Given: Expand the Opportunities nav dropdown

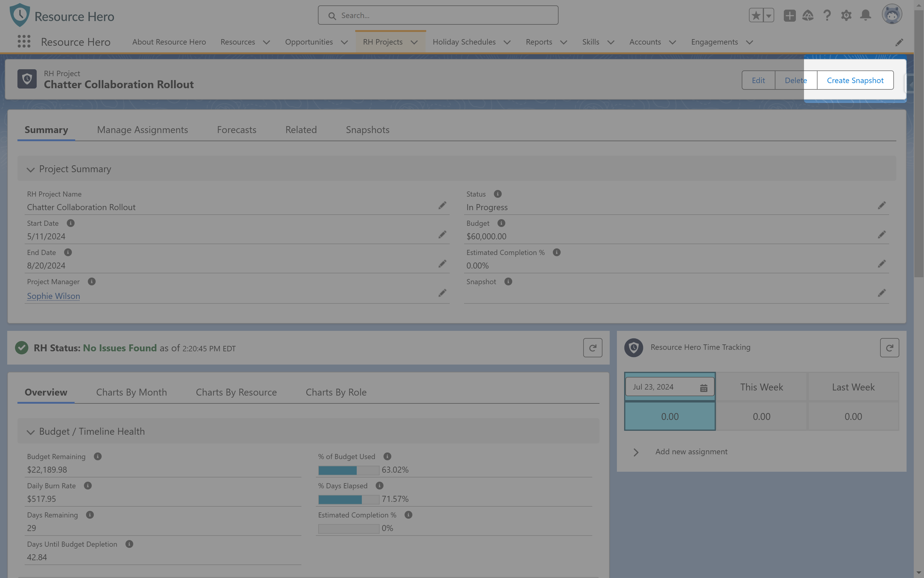Looking at the screenshot, I should click(x=344, y=42).
